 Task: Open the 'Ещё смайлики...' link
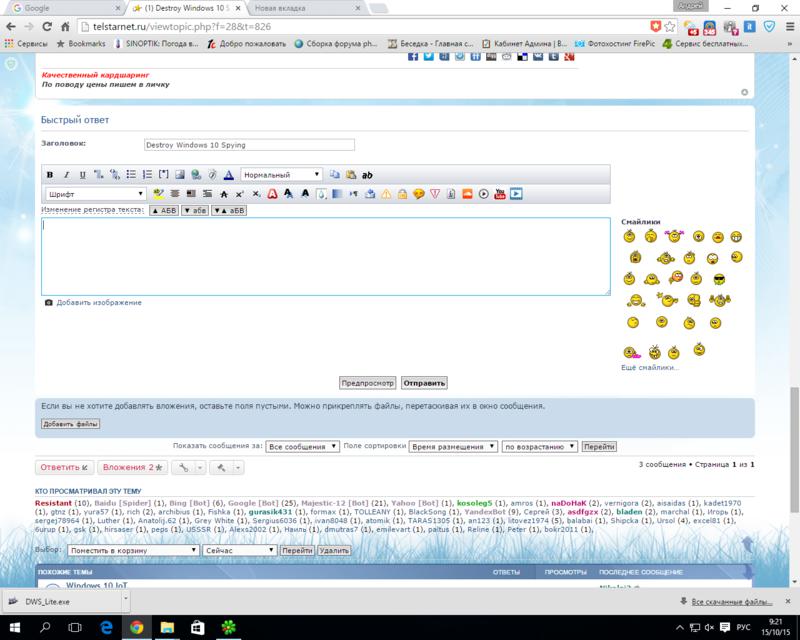click(650, 368)
